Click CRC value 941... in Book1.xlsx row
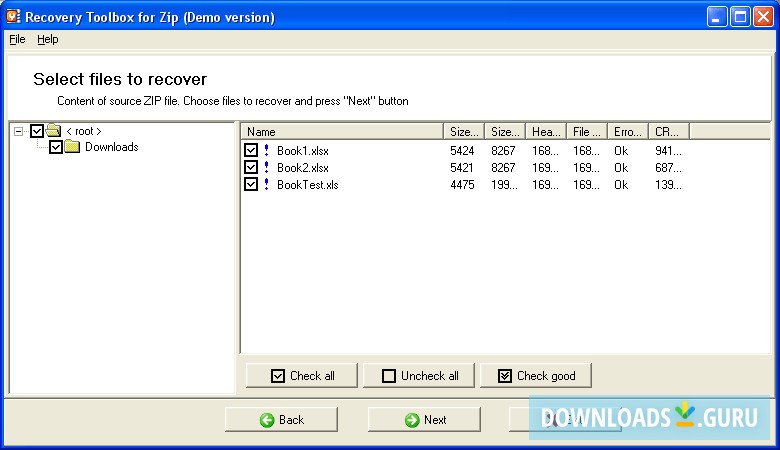Viewport: 780px width, 450px height. pos(668,151)
